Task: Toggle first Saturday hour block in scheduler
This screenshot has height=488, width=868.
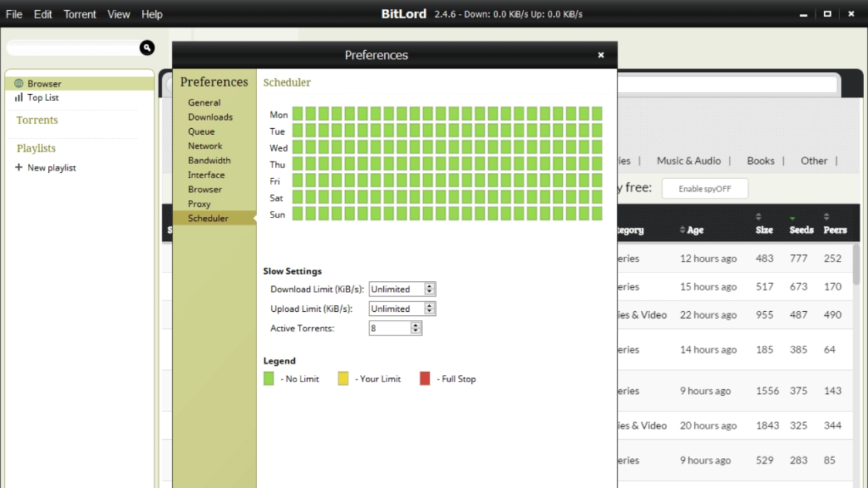Action: (298, 197)
